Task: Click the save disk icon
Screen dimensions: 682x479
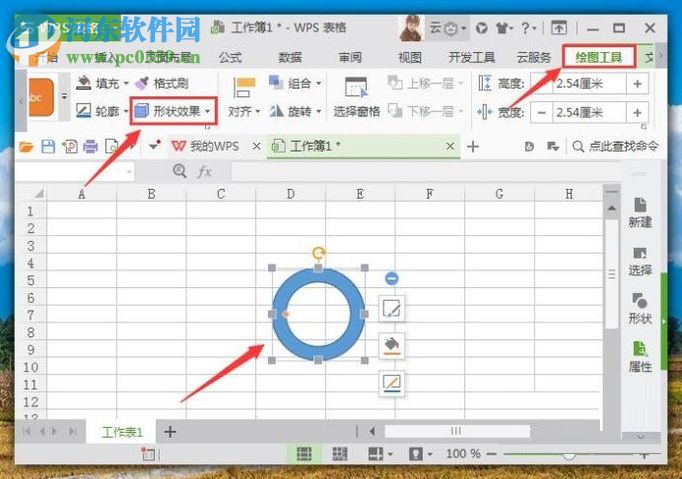Action: tap(48, 147)
